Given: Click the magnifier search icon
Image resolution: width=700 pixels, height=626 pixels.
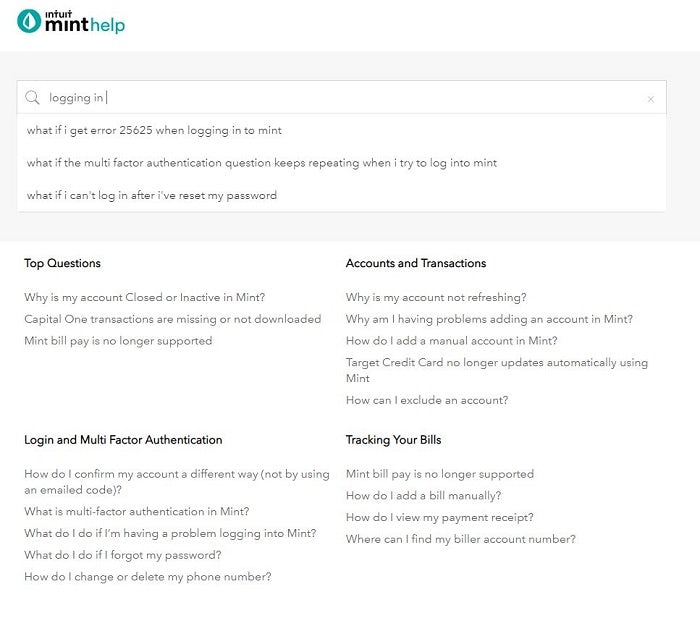Looking at the screenshot, I should coord(32,98).
